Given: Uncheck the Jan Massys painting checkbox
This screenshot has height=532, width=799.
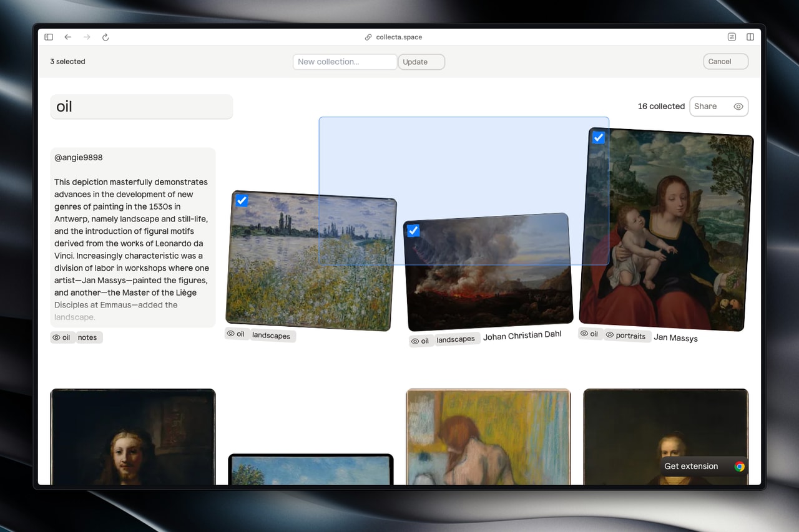Looking at the screenshot, I should point(599,138).
